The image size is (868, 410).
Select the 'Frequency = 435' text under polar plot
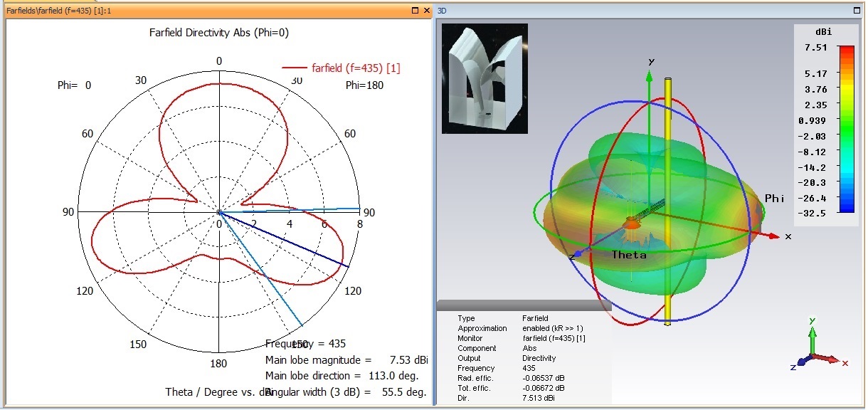click(x=305, y=344)
